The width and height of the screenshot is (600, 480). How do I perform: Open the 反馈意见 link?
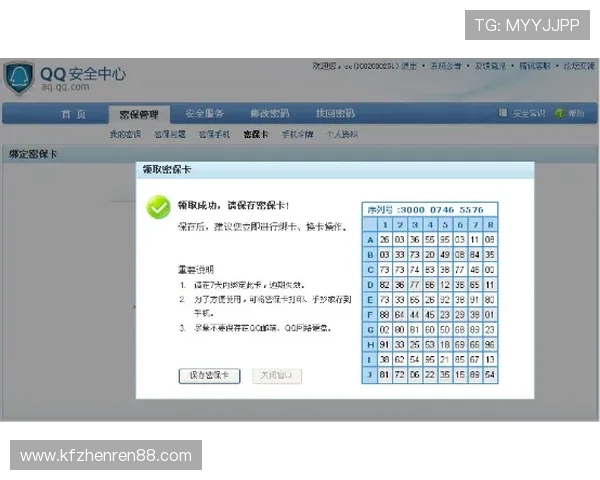pos(490,66)
